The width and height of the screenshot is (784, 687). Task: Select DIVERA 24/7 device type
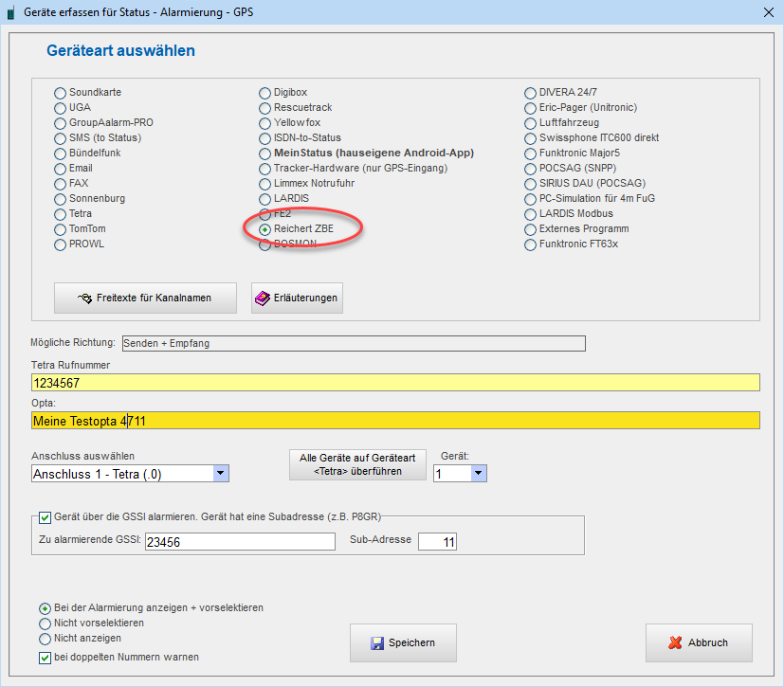[x=532, y=93]
